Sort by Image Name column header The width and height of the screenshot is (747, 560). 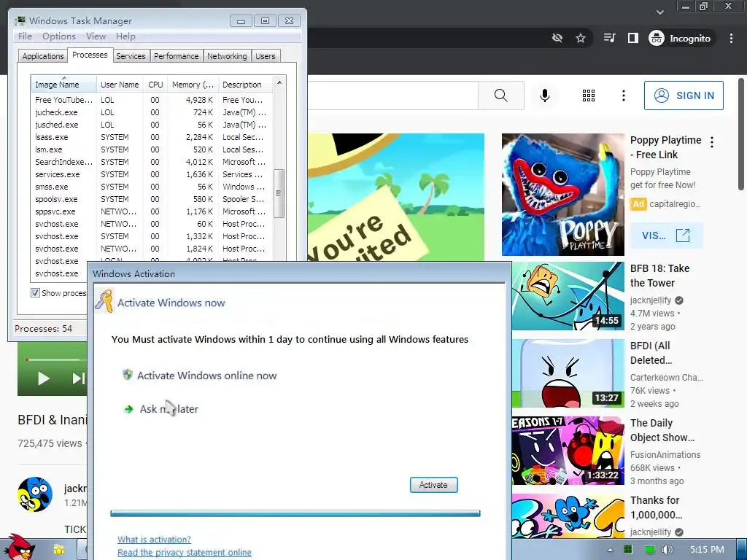pyautogui.click(x=63, y=85)
